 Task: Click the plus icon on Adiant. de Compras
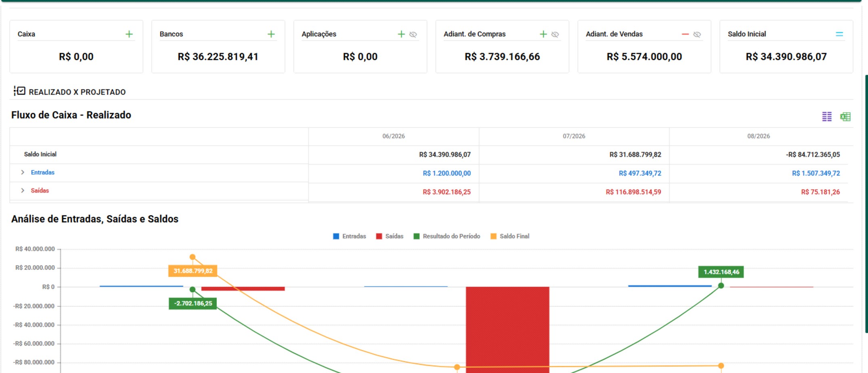click(x=543, y=34)
